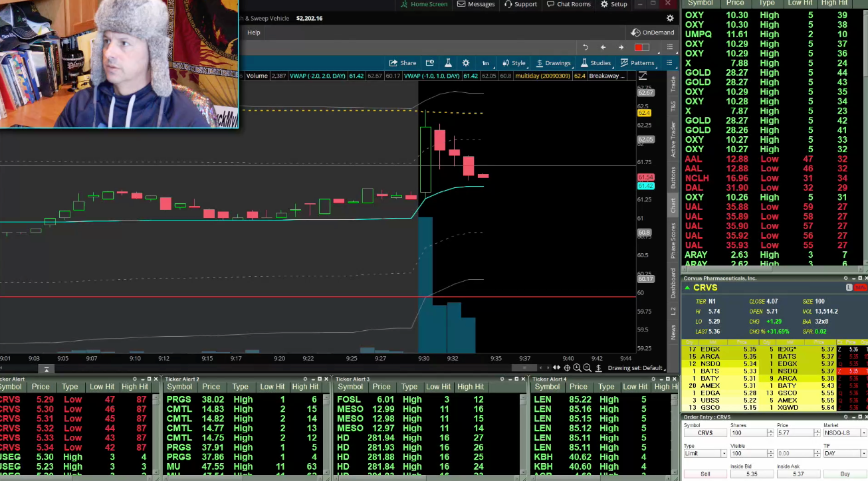This screenshot has width=868, height=481.
Task: Open the Drawing set Default selector
Action: [636, 368]
